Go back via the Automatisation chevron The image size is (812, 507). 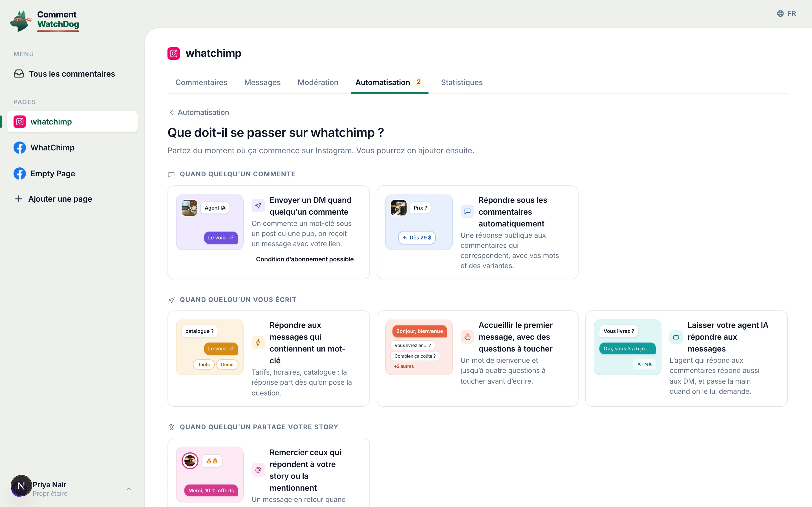click(171, 113)
